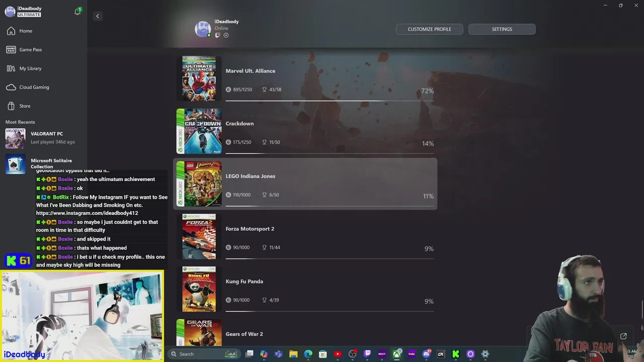644x362 pixels.
Task: Click the Twitch linked account icon
Action: coord(218,35)
